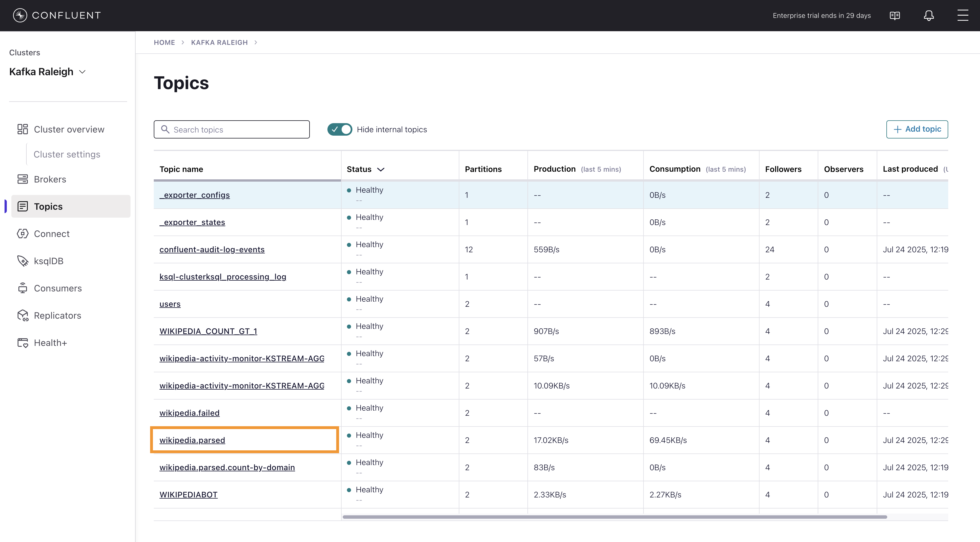Image resolution: width=980 pixels, height=542 pixels.
Task: Click the Health+ icon
Action: [22, 343]
